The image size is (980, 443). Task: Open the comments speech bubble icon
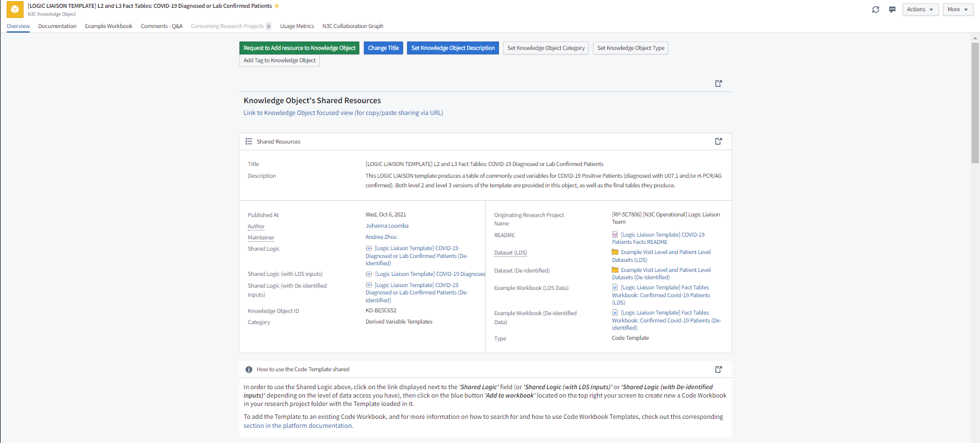[892, 10]
